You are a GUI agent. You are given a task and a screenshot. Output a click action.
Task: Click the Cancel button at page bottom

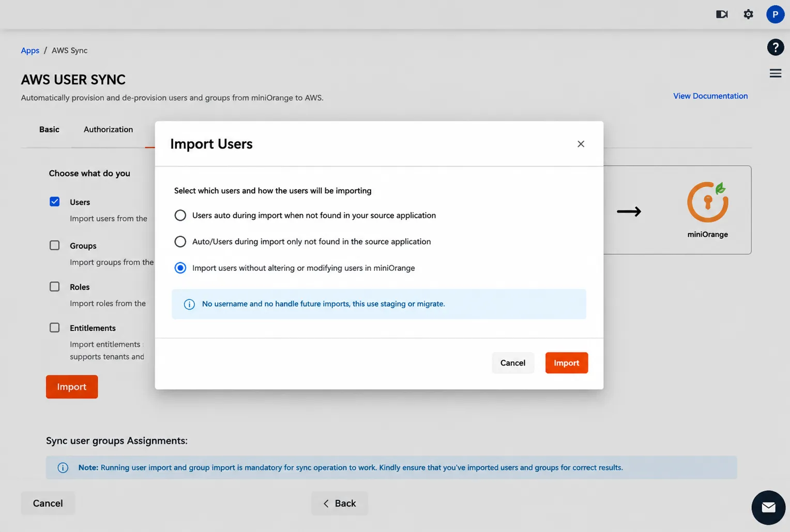48,503
